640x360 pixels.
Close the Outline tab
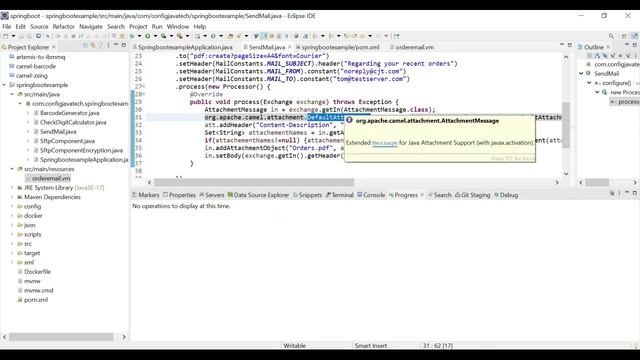[608, 47]
